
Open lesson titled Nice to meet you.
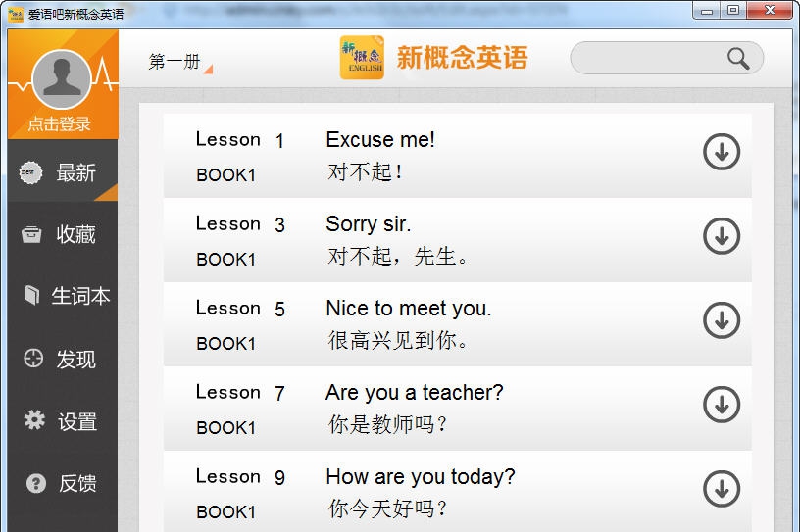(409, 309)
